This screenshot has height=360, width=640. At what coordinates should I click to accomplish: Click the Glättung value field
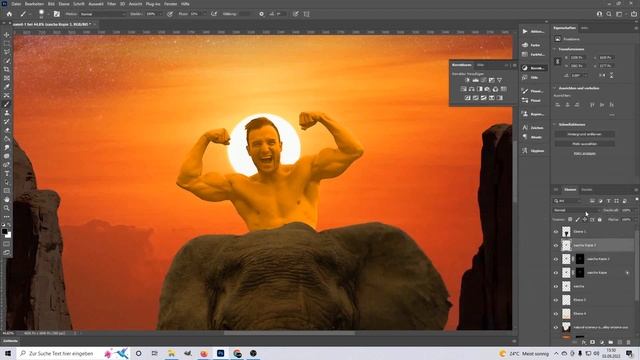(x=244, y=14)
